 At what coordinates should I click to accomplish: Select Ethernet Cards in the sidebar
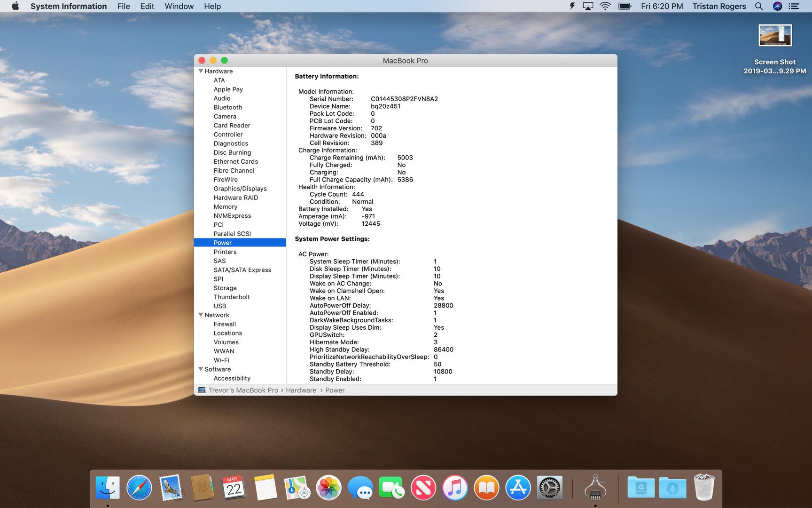point(236,161)
